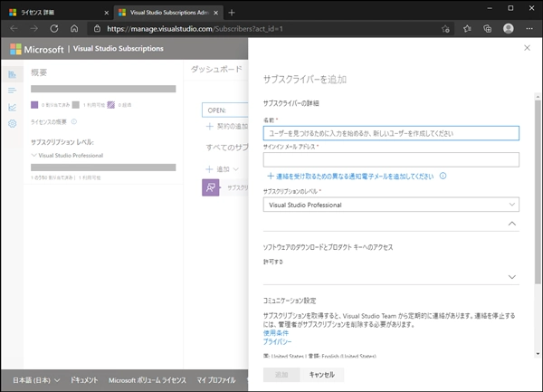Click the add alternate notification email link
543x392 pixels.
pos(350,177)
